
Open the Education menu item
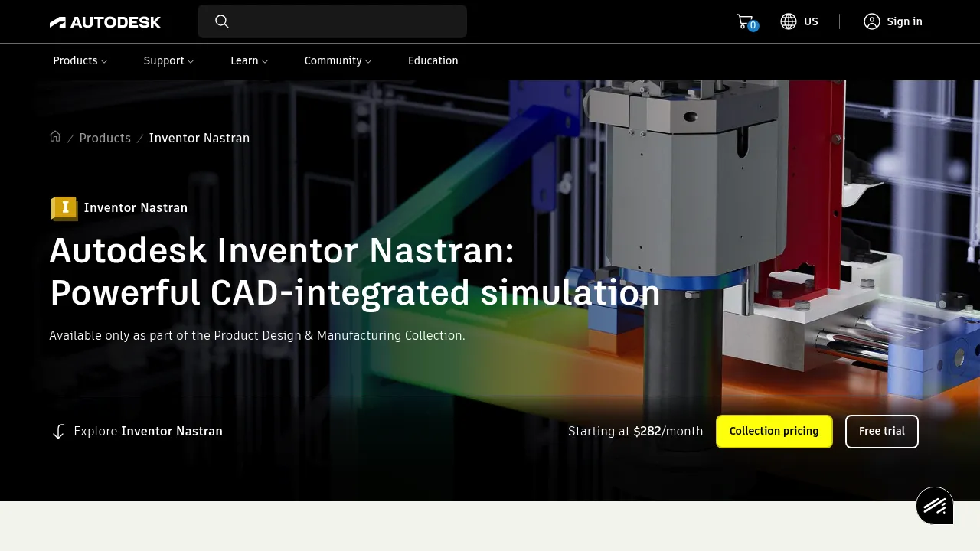(x=433, y=60)
